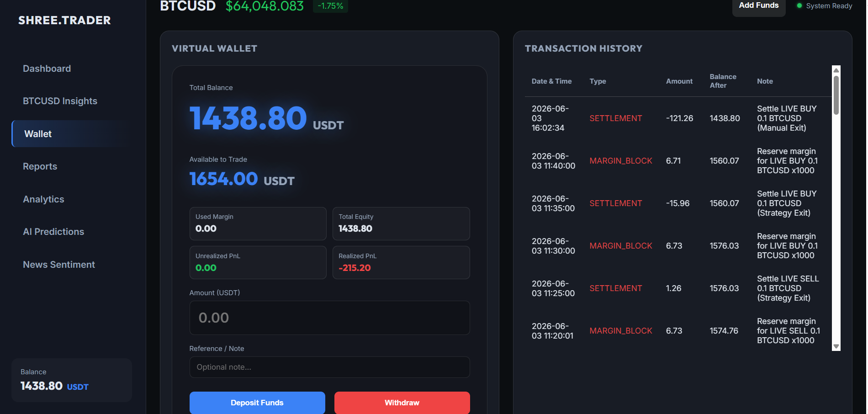Click the Amount column header
Image resolution: width=868 pixels, height=414 pixels.
pos(679,81)
